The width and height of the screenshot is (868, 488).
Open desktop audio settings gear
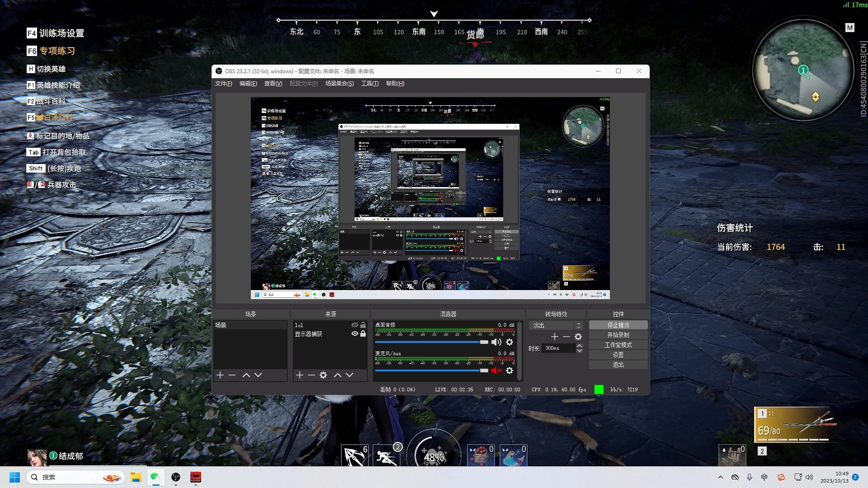pyautogui.click(x=509, y=342)
